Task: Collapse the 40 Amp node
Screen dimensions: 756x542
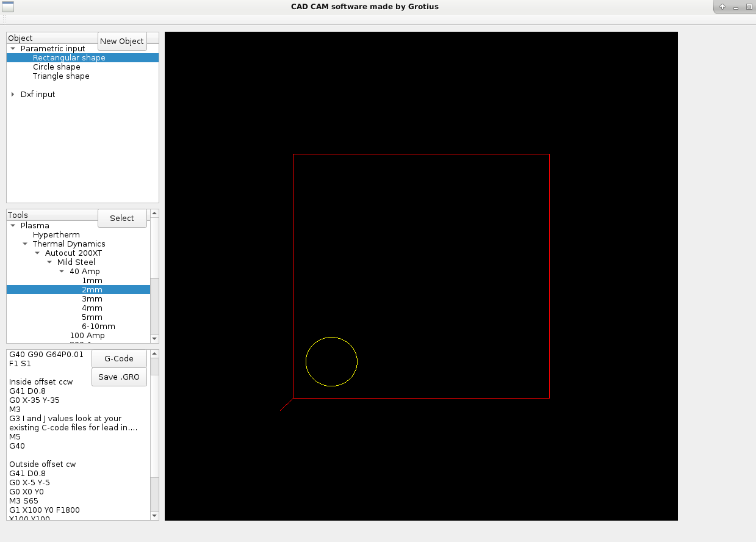Action: [62, 271]
